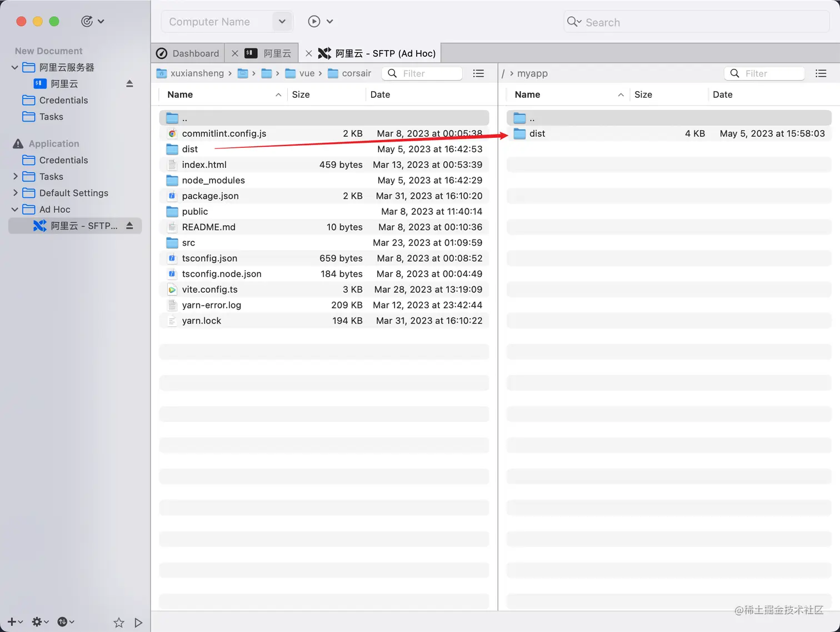Close the 阿里云 terminal tab
The height and width of the screenshot is (632, 840).
click(235, 53)
